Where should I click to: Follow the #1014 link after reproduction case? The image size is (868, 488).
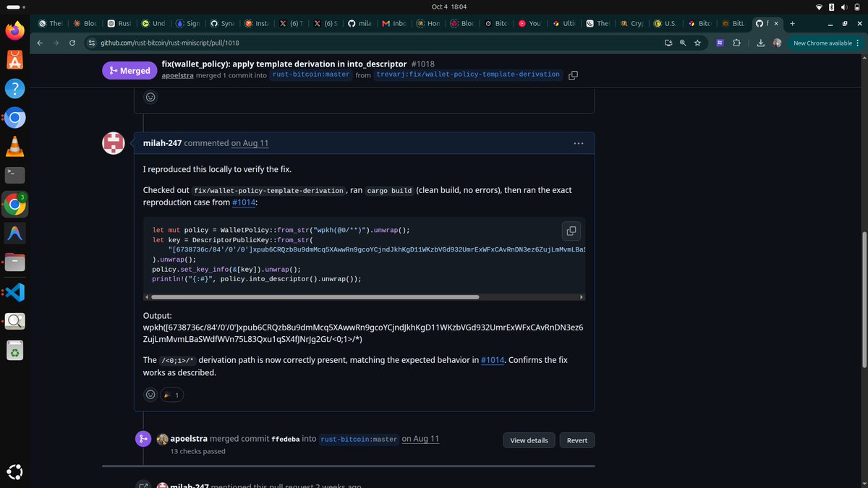pyautogui.click(x=244, y=202)
